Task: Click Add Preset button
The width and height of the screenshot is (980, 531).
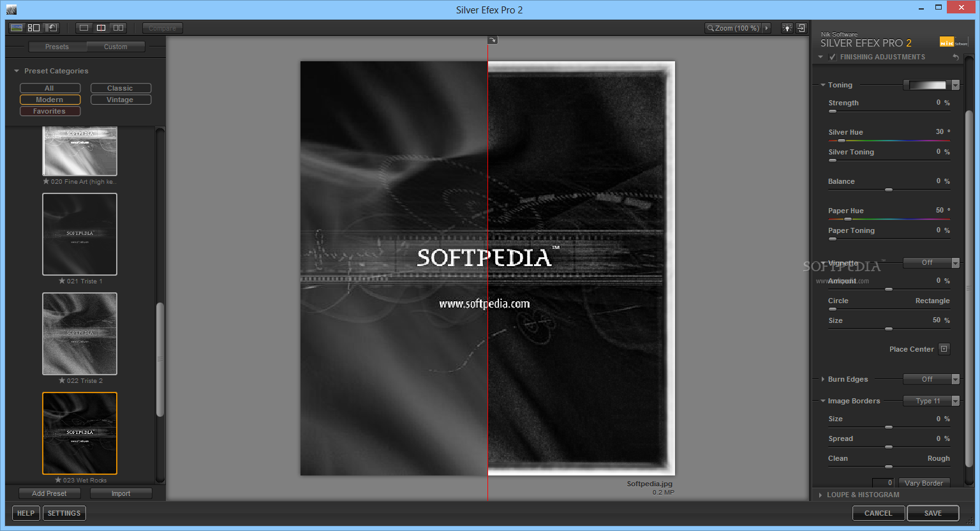Action: tap(49, 493)
